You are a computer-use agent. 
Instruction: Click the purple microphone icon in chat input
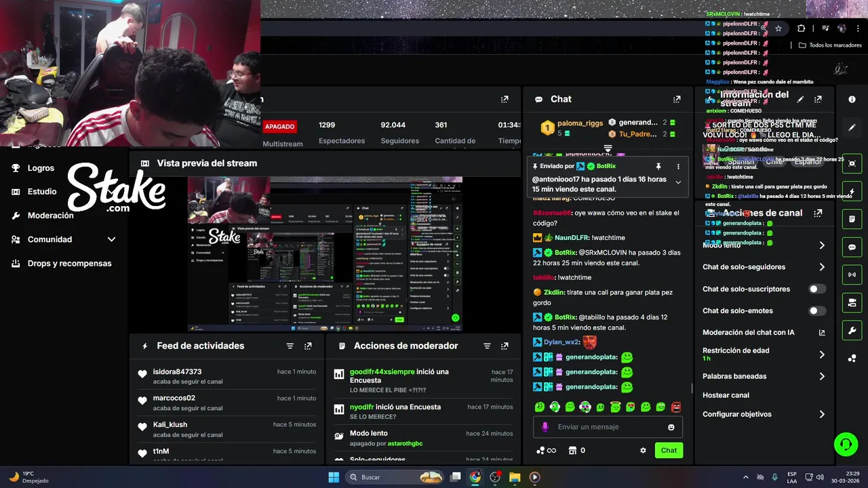545,427
